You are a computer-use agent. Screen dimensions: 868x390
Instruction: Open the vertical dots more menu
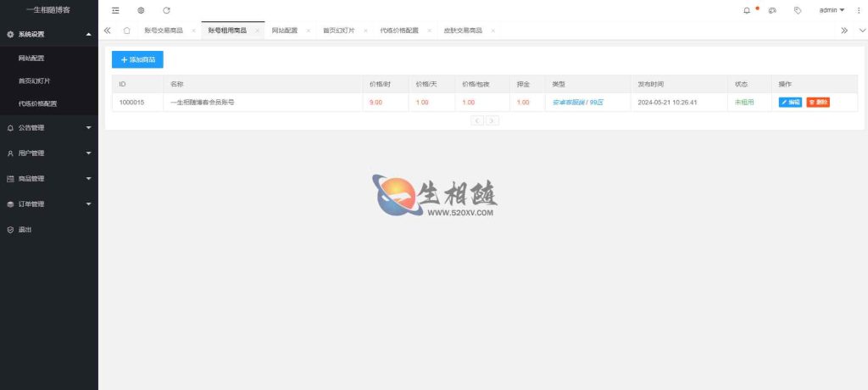859,10
